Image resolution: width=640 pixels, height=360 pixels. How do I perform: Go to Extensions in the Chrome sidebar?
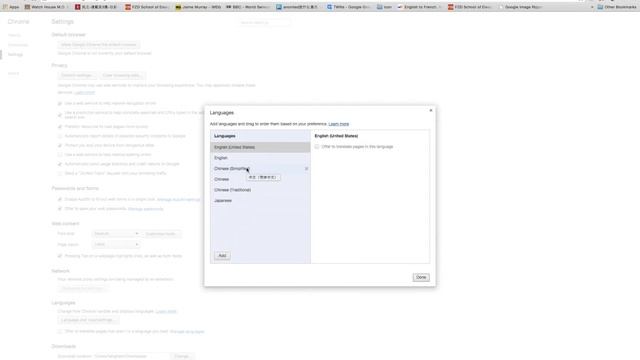18,45
